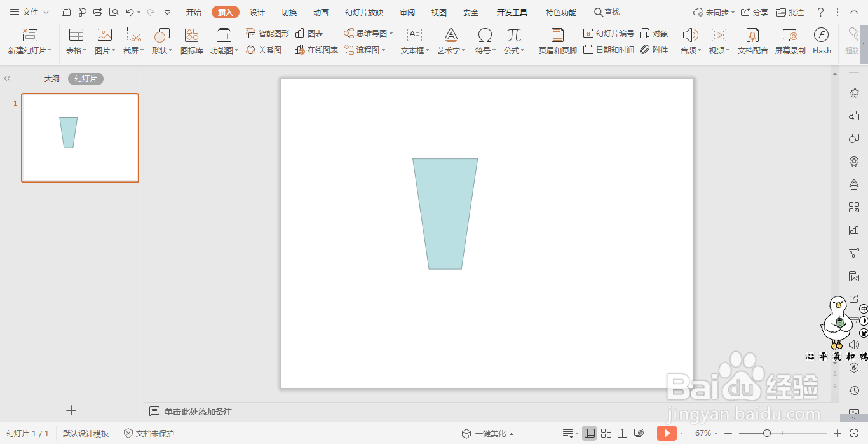Screen dimensions: 868x444
Task: Click the Print icon in quick toolbar
Action: coord(98,12)
